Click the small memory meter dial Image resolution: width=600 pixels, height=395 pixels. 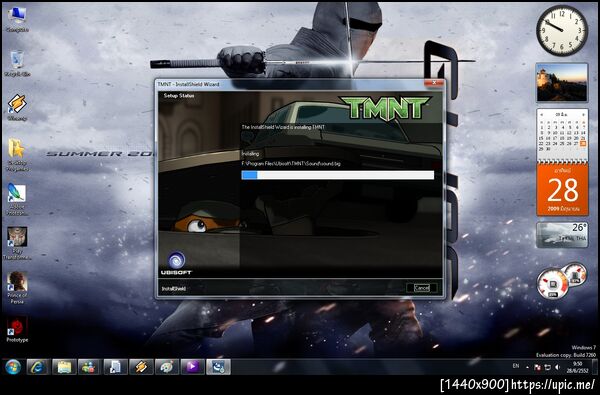tap(575, 273)
